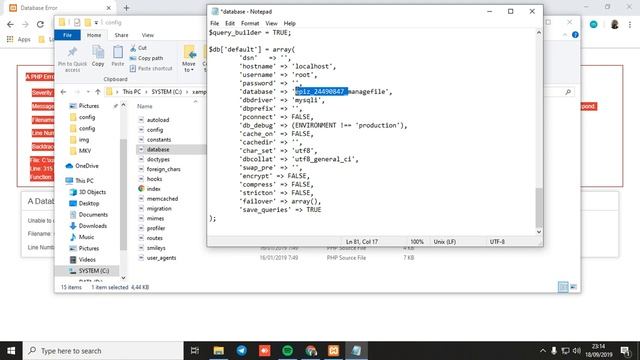The height and width of the screenshot is (360, 640).
Task: Open XAMPP from the taskbar
Action: pyautogui.click(x=333, y=351)
